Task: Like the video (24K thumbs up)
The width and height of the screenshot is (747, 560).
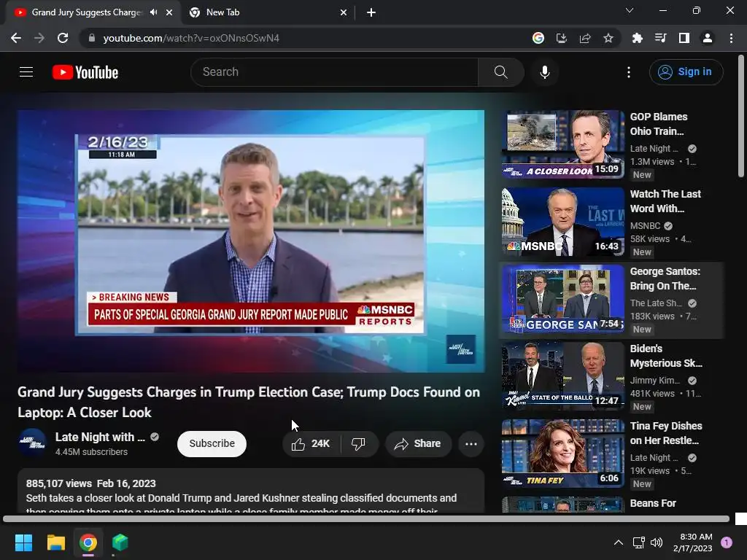Action: click(311, 444)
